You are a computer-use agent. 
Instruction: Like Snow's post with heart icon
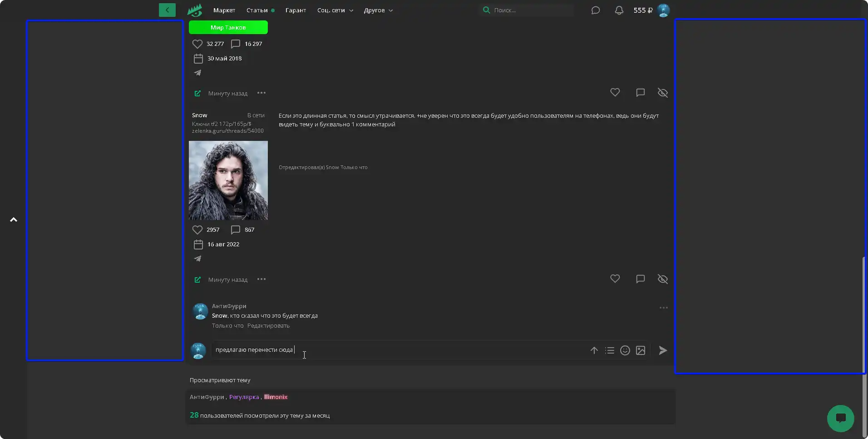pyautogui.click(x=615, y=279)
